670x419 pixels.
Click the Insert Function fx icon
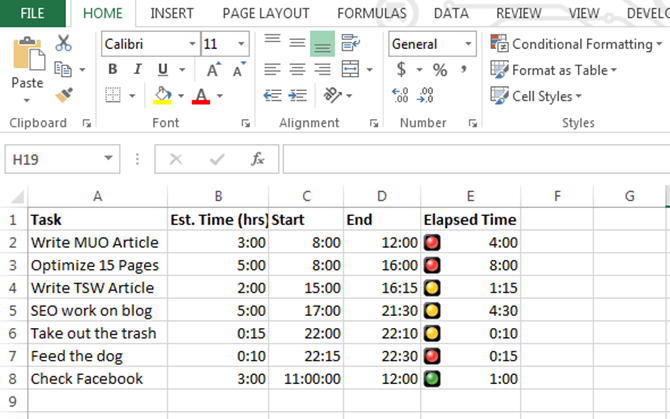257,159
